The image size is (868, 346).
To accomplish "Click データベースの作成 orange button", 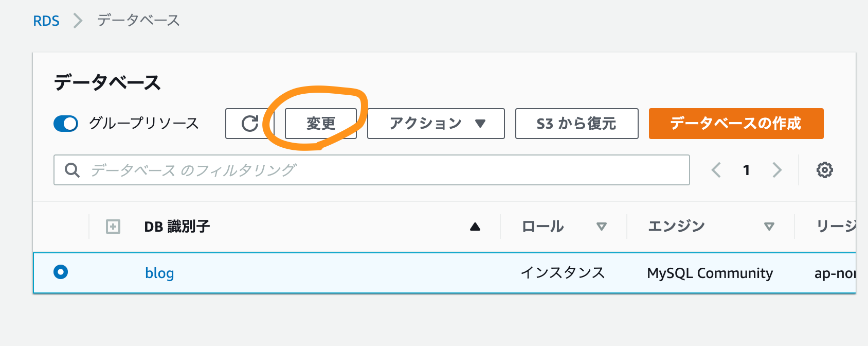I will [x=736, y=124].
